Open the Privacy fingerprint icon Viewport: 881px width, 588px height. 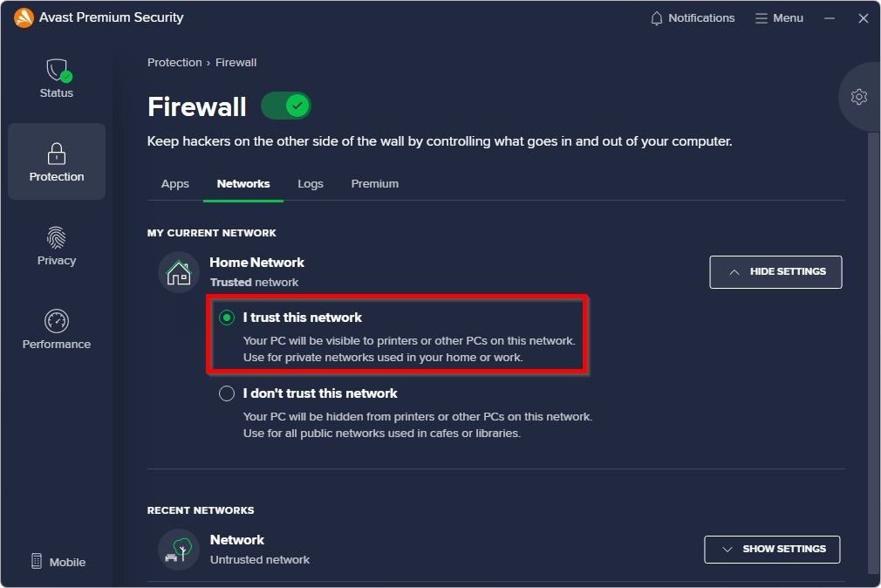pos(57,237)
